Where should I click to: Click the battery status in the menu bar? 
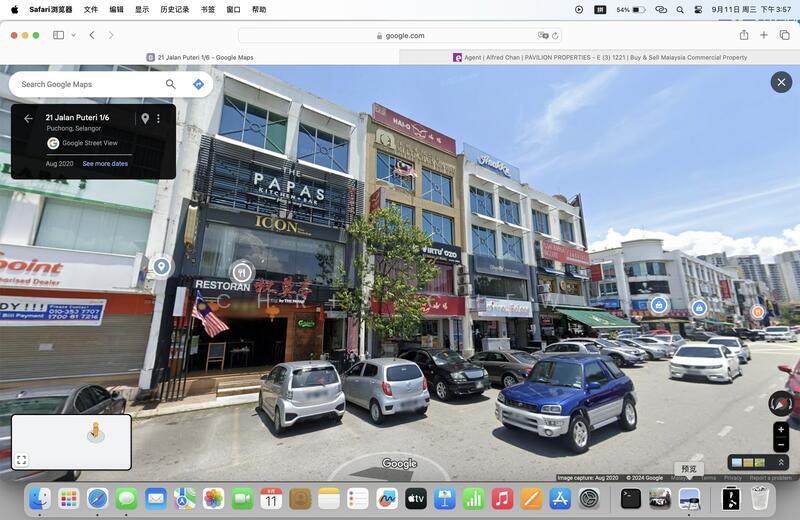tap(631, 9)
